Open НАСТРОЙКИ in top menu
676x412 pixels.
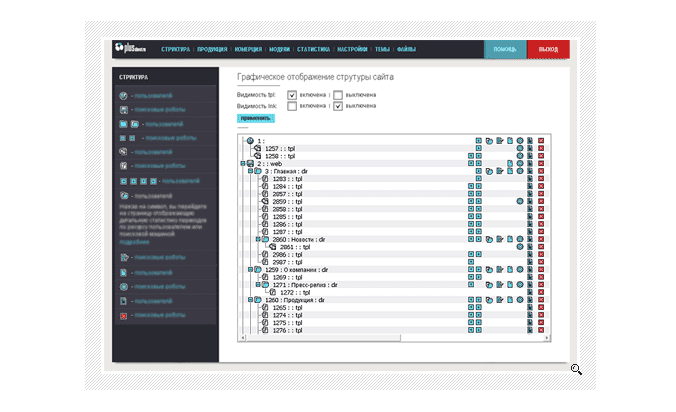352,50
